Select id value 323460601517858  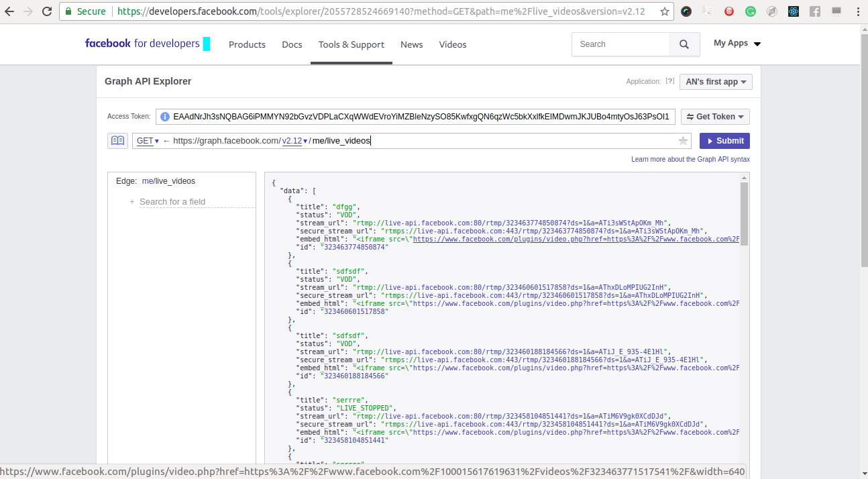click(x=356, y=311)
